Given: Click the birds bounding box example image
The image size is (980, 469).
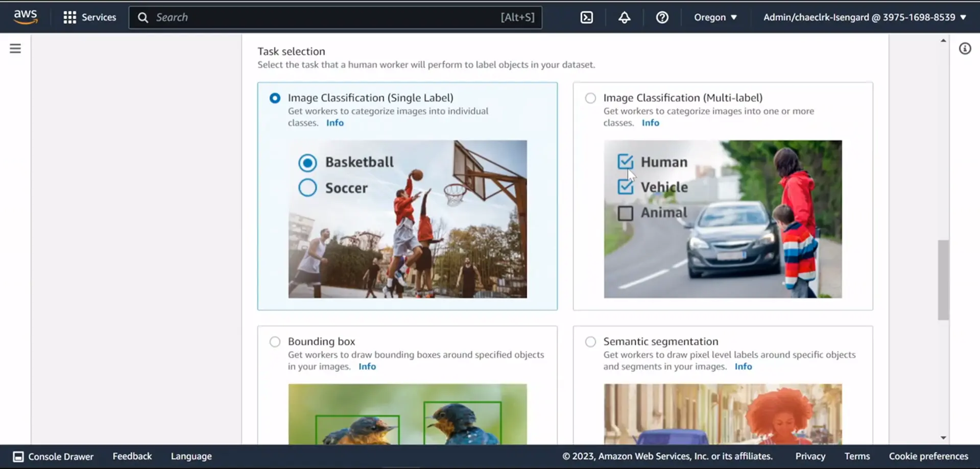Looking at the screenshot, I should click(x=408, y=414).
